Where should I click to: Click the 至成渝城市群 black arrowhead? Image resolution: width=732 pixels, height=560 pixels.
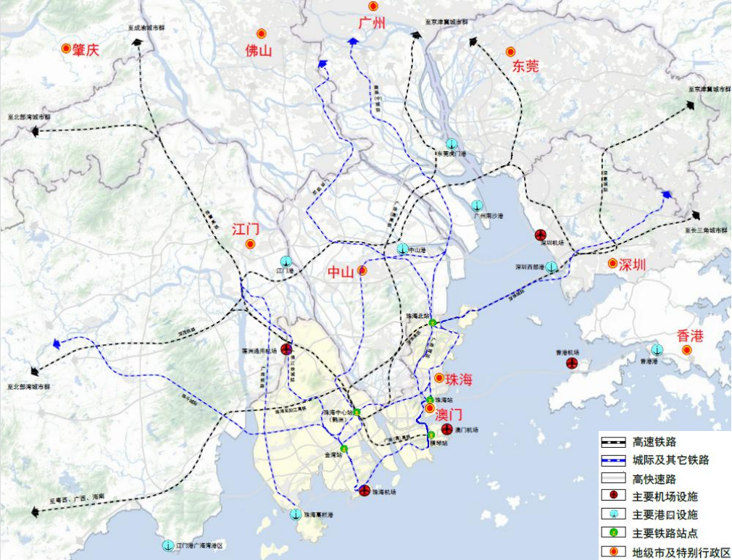pos(137,43)
